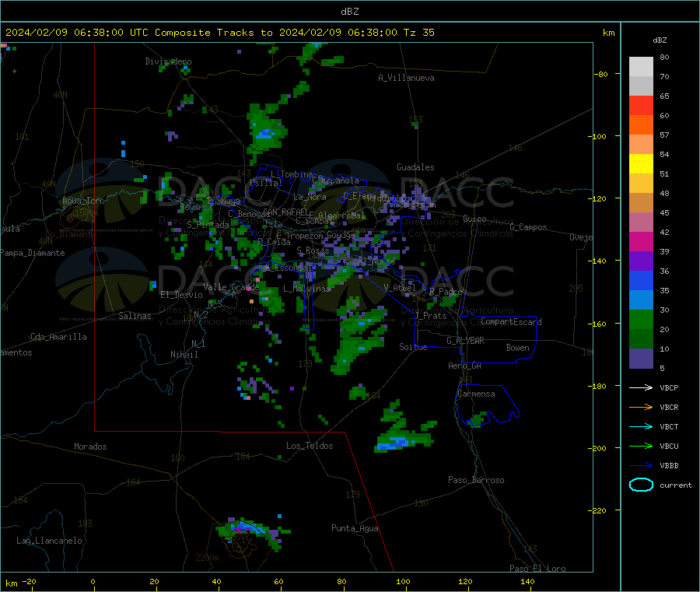Click the 'Agua_Toro' map label
This screenshot has width=700, height=592.
click(x=83, y=201)
